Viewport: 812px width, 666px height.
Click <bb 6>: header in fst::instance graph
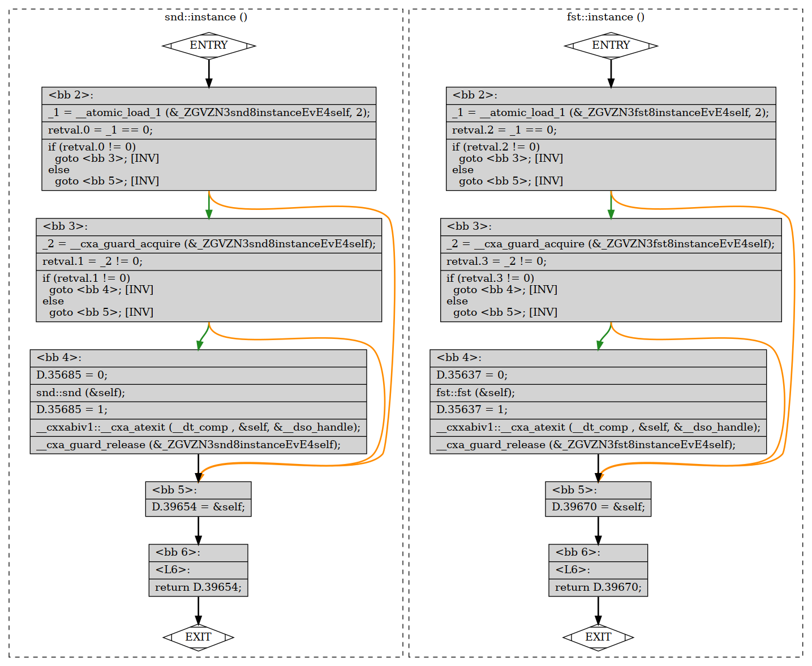[x=598, y=553]
